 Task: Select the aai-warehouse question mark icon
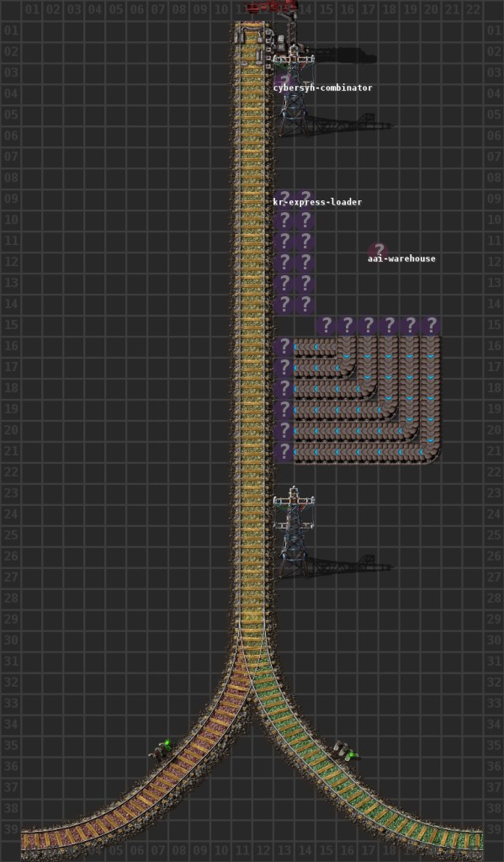[x=378, y=253]
